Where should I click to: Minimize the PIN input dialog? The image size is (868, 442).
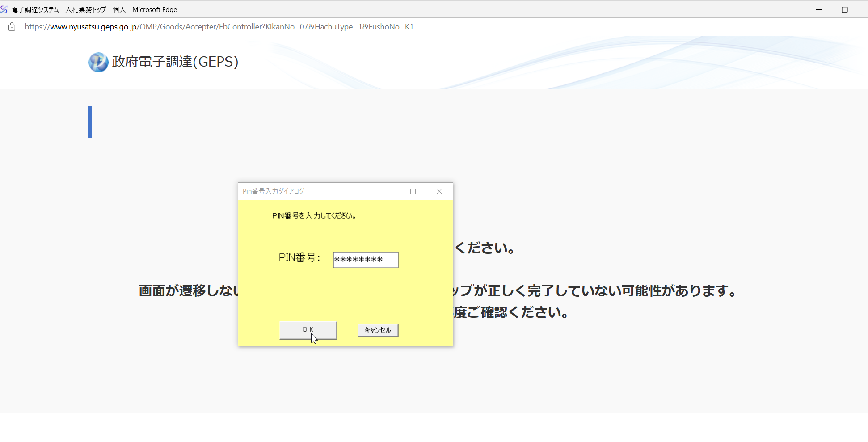click(x=387, y=191)
